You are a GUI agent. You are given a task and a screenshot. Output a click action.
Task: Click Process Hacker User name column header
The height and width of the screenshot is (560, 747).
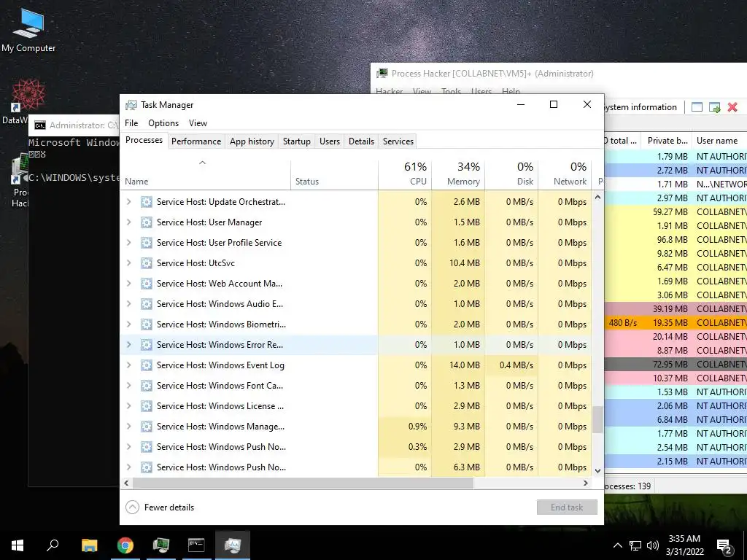(x=719, y=141)
